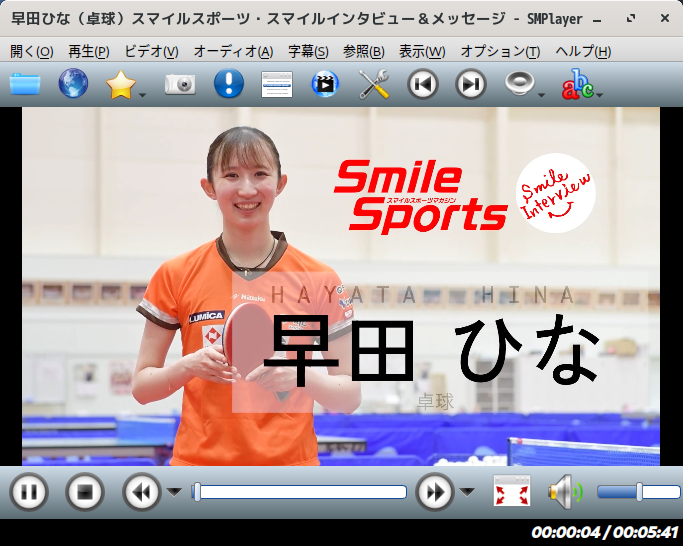This screenshot has height=546, width=683.
Task: Expand the audio track dropdown arrow
Action: [541, 95]
